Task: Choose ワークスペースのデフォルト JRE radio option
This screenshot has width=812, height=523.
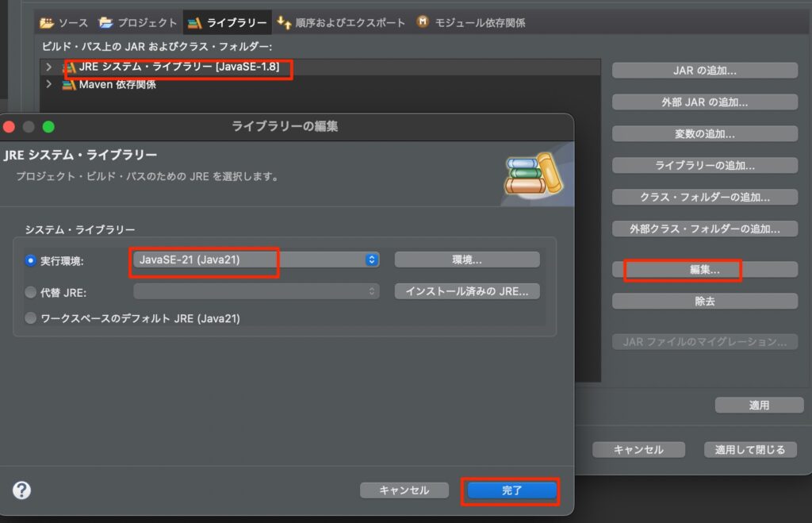Action: pyautogui.click(x=31, y=318)
